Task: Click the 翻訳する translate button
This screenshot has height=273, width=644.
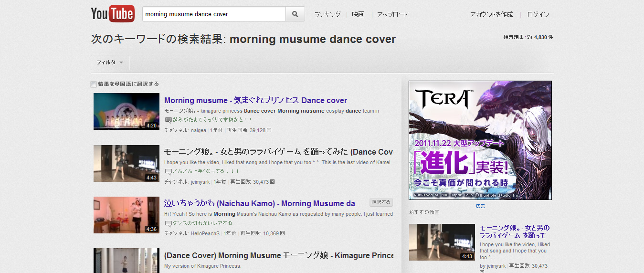Action: tap(381, 202)
